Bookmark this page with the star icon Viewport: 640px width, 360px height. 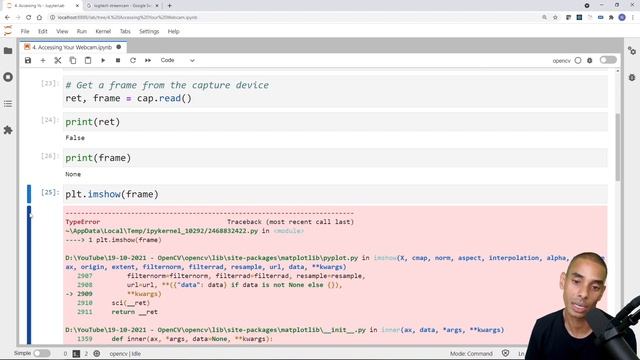tap(555, 18)
